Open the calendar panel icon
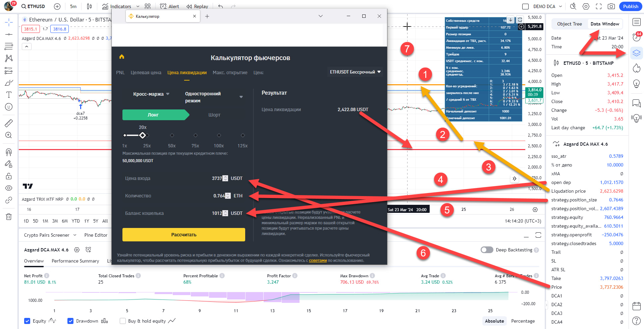Screen dimensions: 644x329 [636, 306]
